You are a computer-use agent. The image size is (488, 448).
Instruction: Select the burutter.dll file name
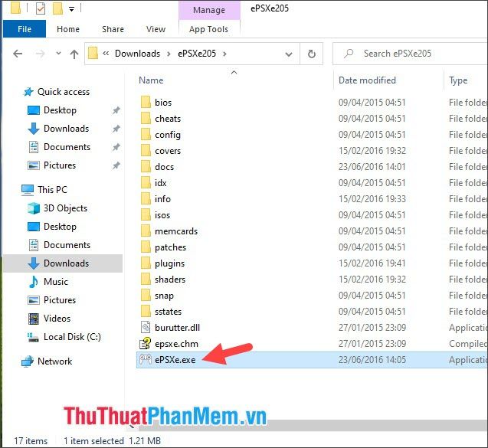(178, 328)
